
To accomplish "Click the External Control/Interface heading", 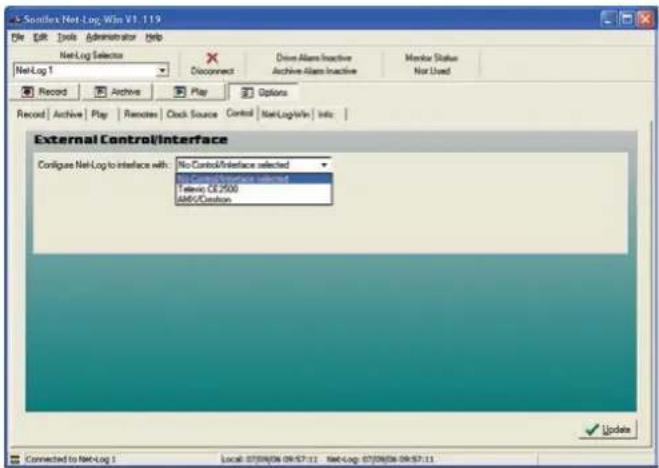I will [131, 140].
